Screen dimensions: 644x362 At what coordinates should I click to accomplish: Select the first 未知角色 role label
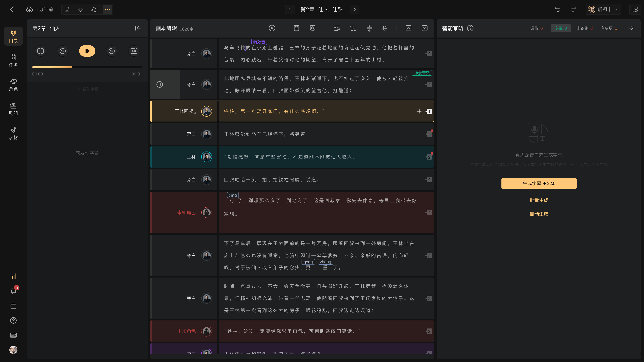186,213
